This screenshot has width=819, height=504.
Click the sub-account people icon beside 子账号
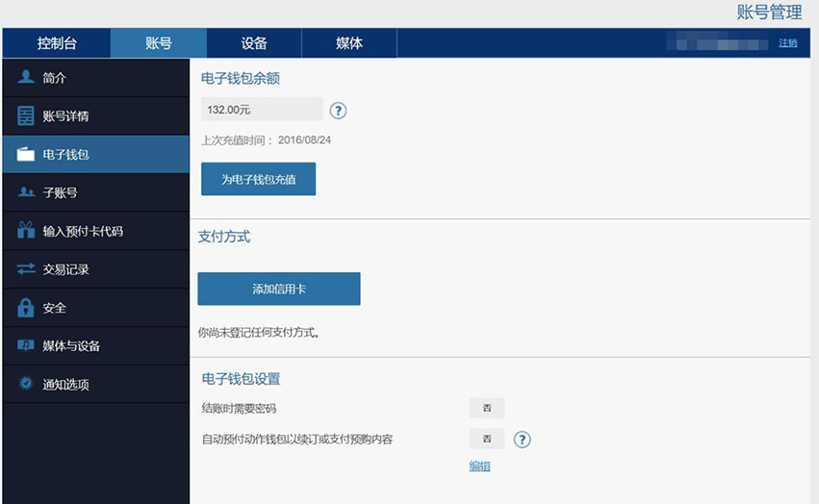pyautogui.click(x=26, y=193)
